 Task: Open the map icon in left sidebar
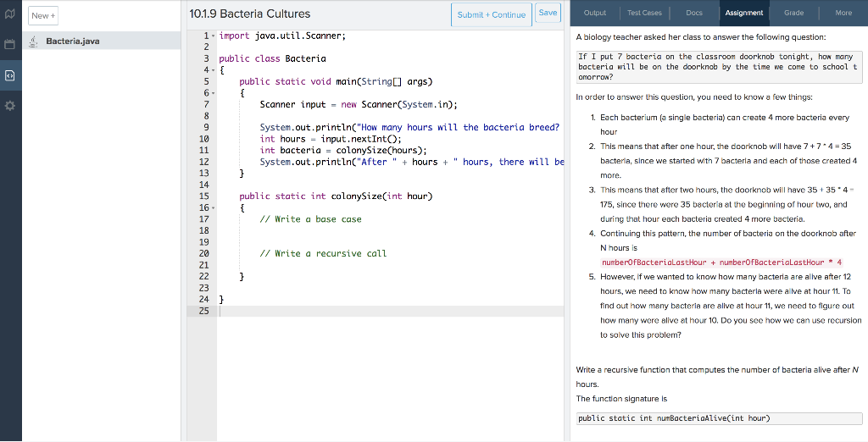pos(10,14)
